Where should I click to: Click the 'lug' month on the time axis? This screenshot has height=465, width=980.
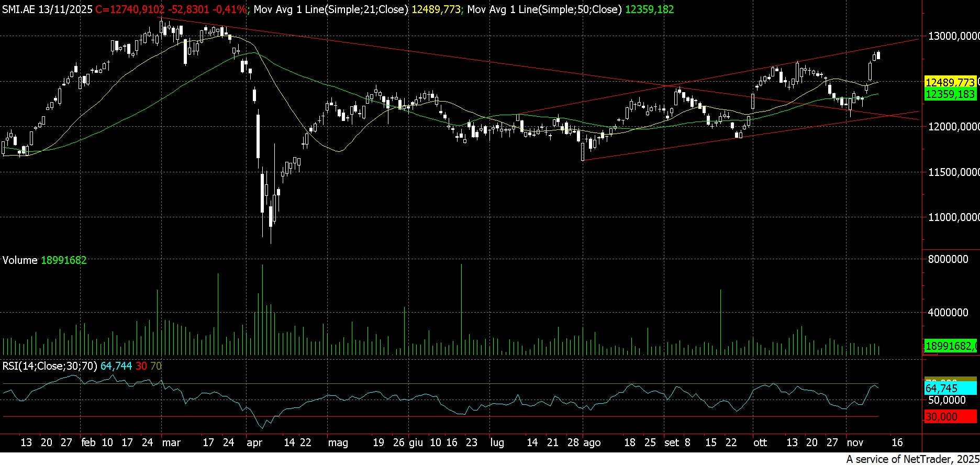tap(497, 442)
